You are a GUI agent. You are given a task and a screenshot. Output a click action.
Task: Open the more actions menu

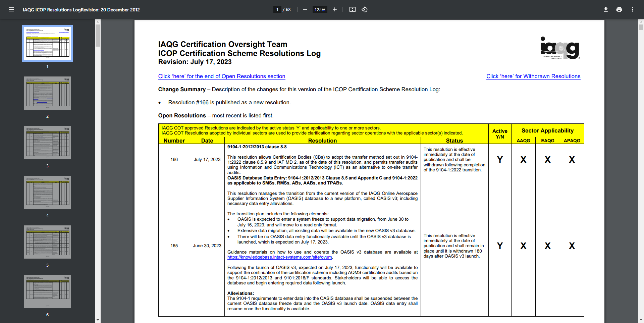coord(632,9)
